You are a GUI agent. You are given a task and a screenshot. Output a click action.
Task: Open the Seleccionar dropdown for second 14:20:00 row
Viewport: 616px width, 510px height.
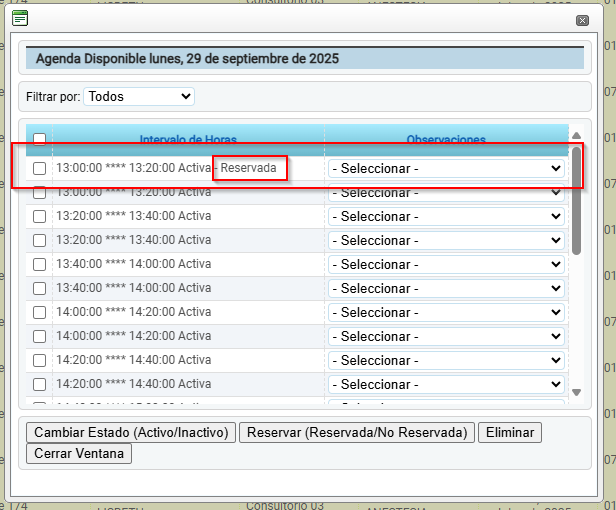pos(446,384)
